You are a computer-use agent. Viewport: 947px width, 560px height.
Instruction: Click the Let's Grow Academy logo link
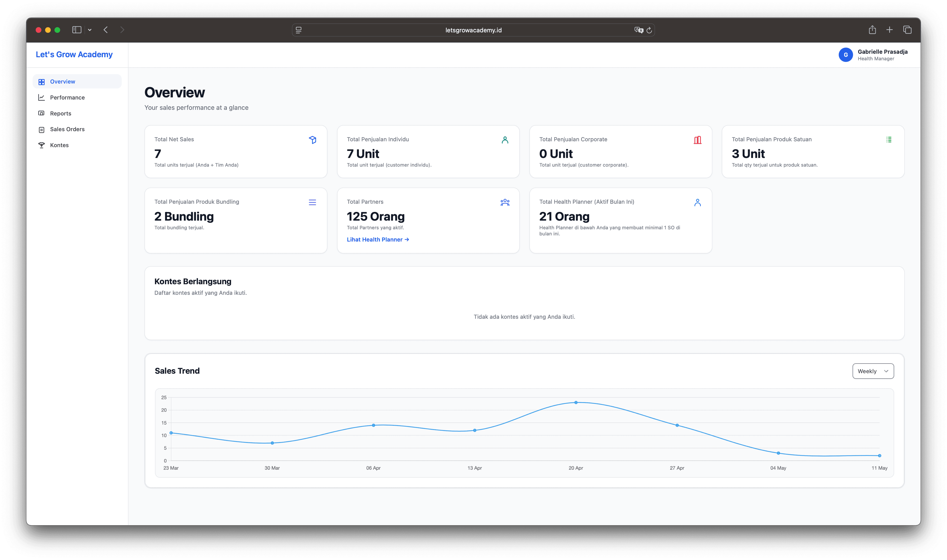(74, 54)
